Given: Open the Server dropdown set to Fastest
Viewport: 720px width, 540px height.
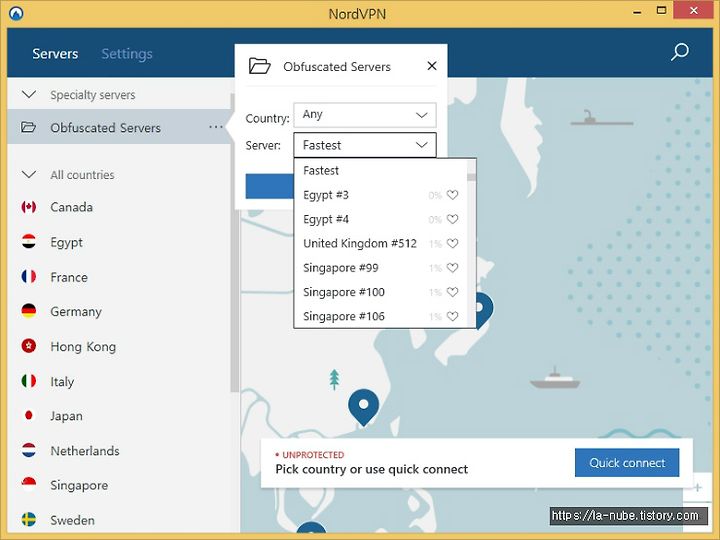Looking at the screenshot, I should pos(365,145).
